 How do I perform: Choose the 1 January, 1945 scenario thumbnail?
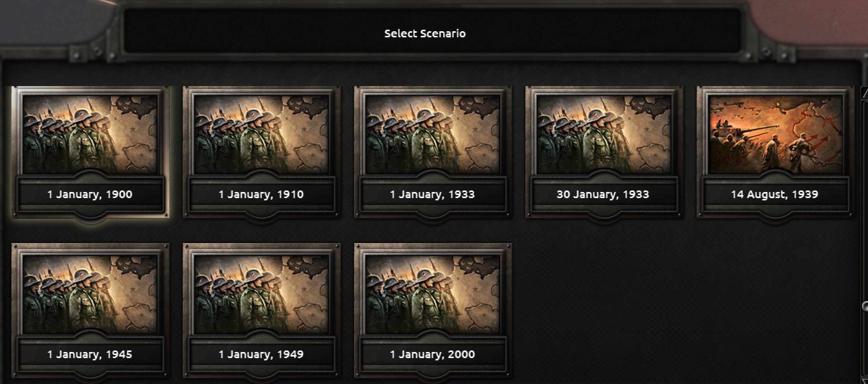[90, 294]
